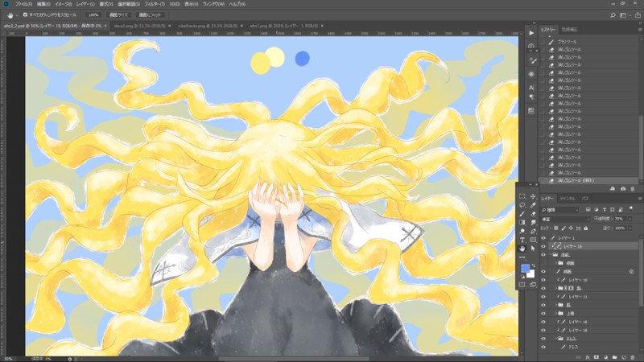
Task: Add a layer mask
Action: tap(597, 357)
